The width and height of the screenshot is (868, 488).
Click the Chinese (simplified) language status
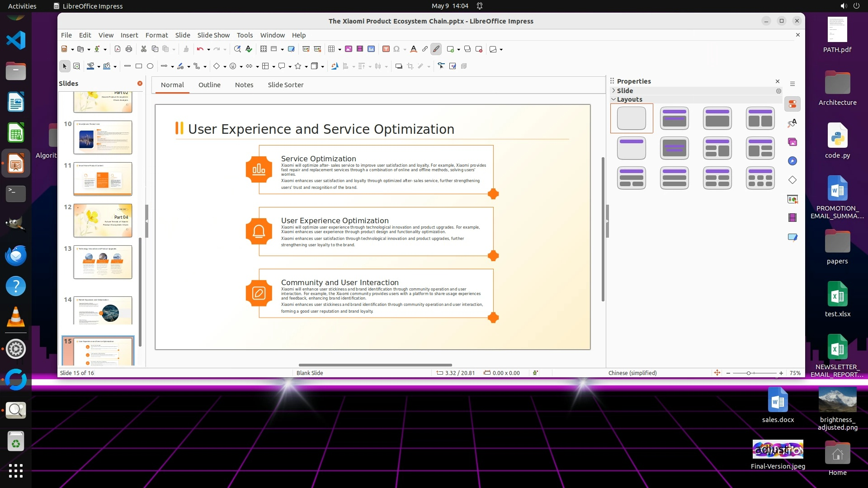click(632, 373)
